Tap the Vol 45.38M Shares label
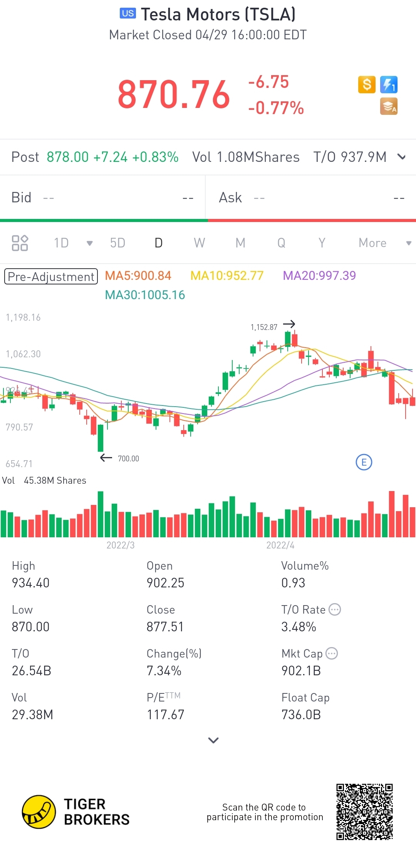Screen dimensions: 416x868 pos(44,480)
